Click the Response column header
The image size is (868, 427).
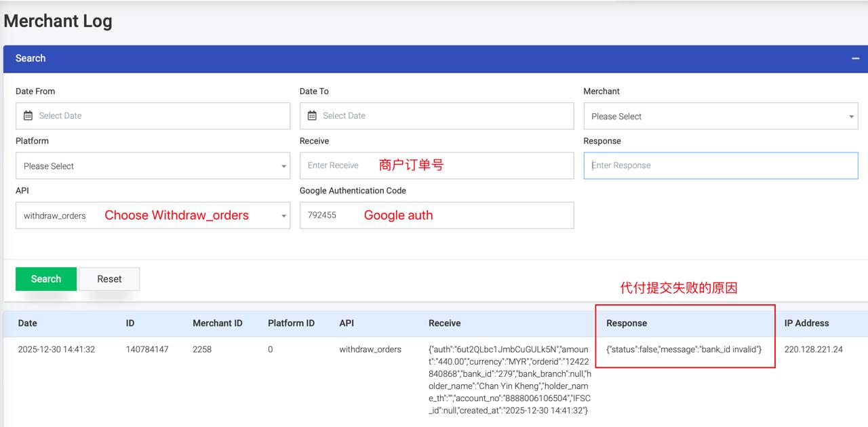pyautogui.click(x=627, y=323)
